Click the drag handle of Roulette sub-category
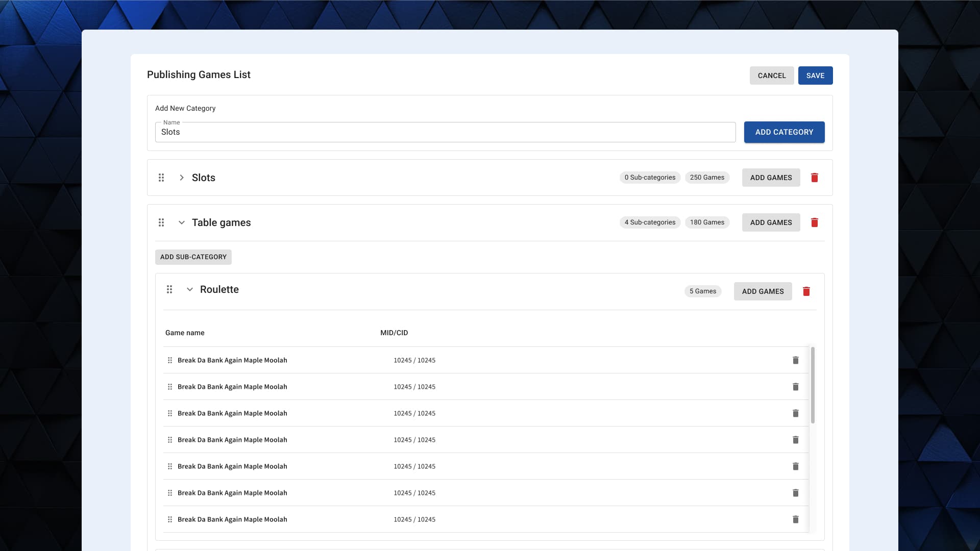This screenshot has height=551, width=980. click(169, 289)
